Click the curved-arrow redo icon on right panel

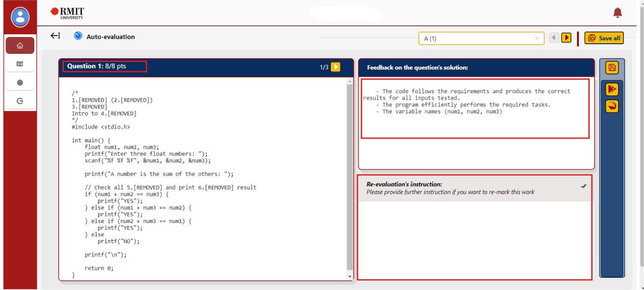(612, 106)
